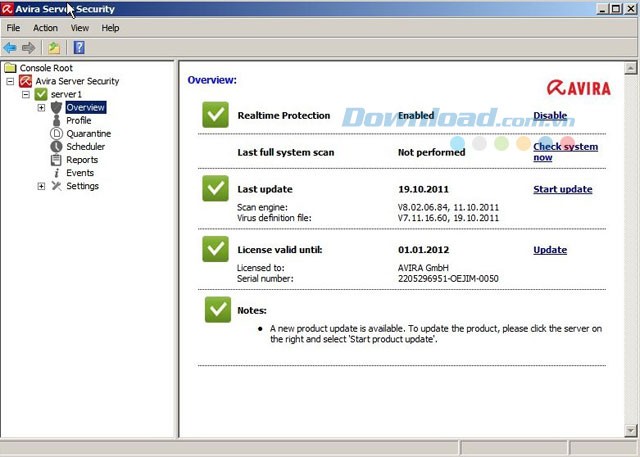Select Quarantine in the tree

pos(89,133)
